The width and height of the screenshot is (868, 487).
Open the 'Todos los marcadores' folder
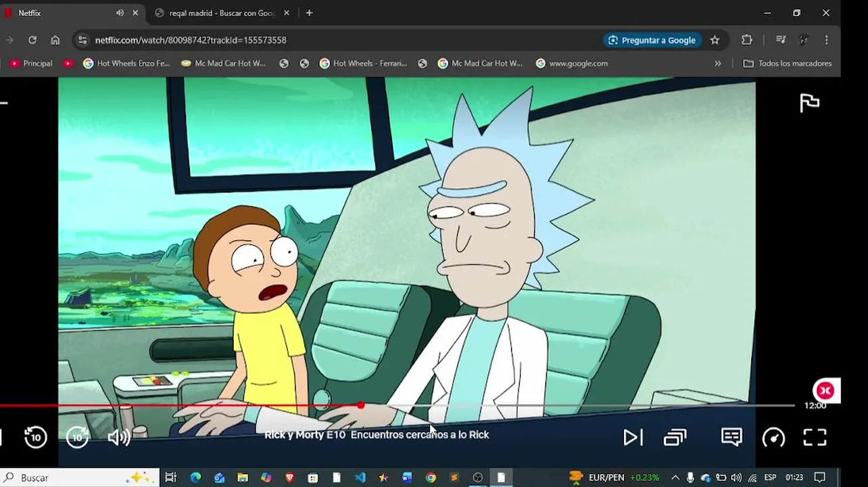[x=788, y=63]
